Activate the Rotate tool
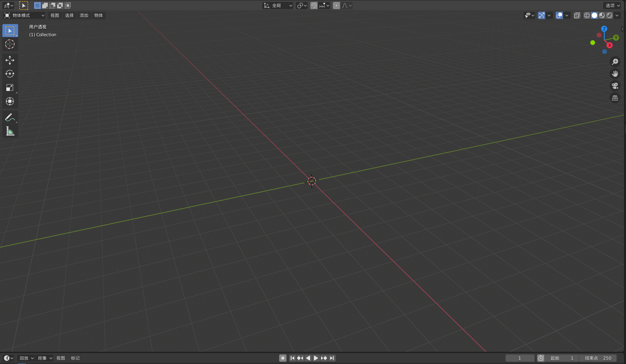Viewport: 626px width, 364px height. coord(10,74)
